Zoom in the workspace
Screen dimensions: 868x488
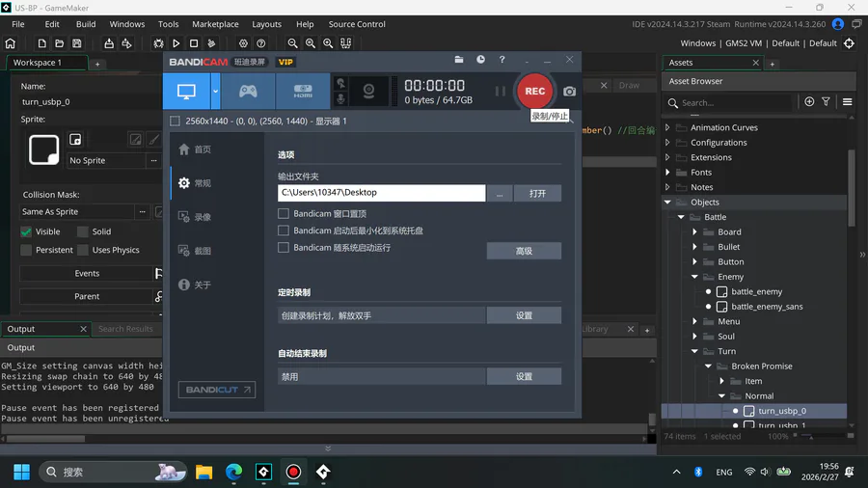click(x=328, y=43)
